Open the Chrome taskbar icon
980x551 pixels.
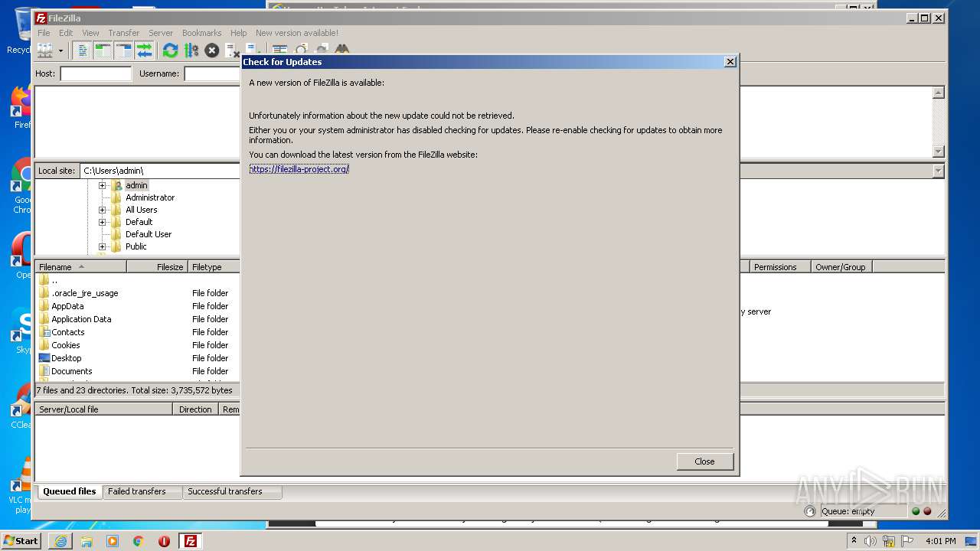tap(139, 541)
